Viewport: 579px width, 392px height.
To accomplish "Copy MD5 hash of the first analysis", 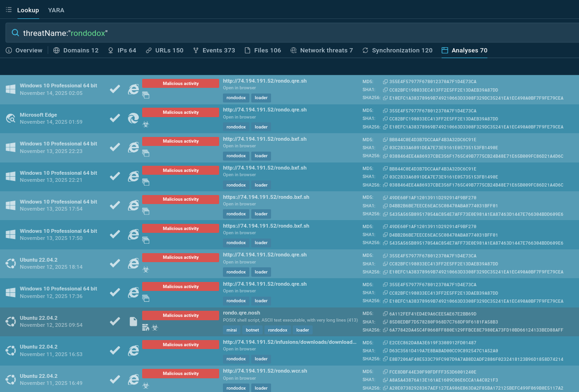I will pyautogui.click(x=385, y=82).
